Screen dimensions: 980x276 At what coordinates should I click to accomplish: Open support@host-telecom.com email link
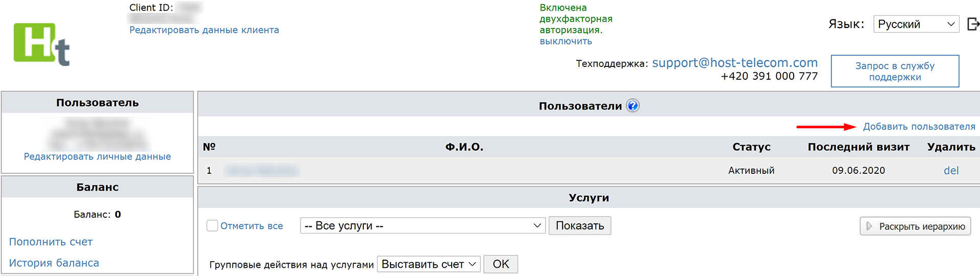735,63
